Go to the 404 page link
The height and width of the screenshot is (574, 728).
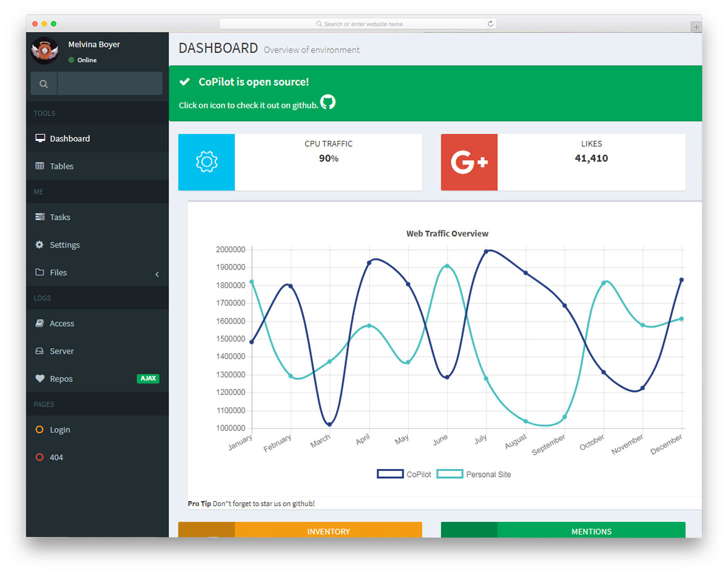click(97, 458)
